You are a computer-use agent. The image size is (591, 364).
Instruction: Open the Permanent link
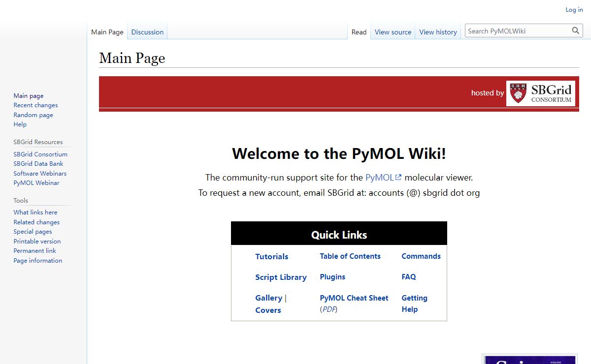[x=35, y=251]
